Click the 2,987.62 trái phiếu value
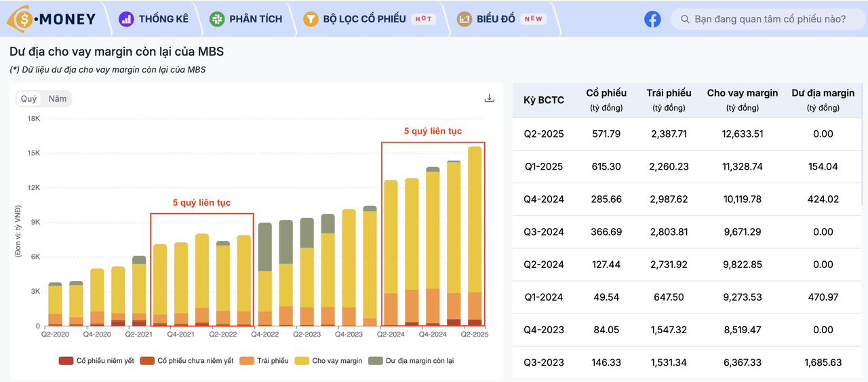The width and height of the screenshot is (868, 382). [669, 199]
